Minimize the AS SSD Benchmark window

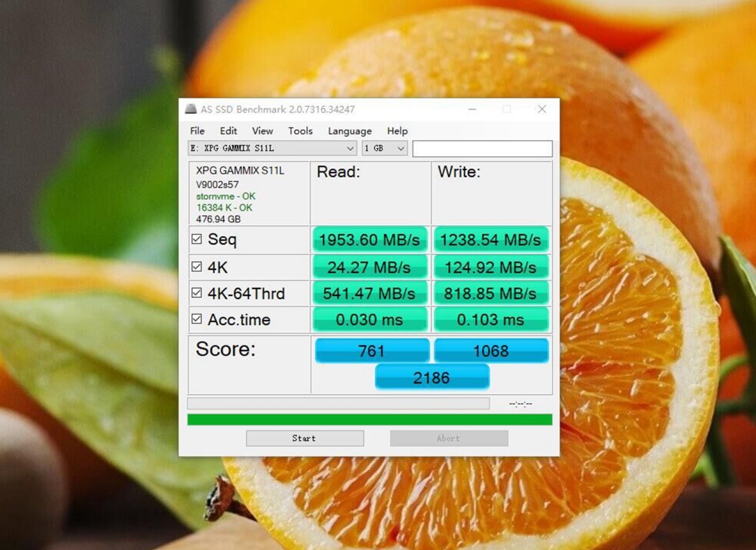(472, 109)
